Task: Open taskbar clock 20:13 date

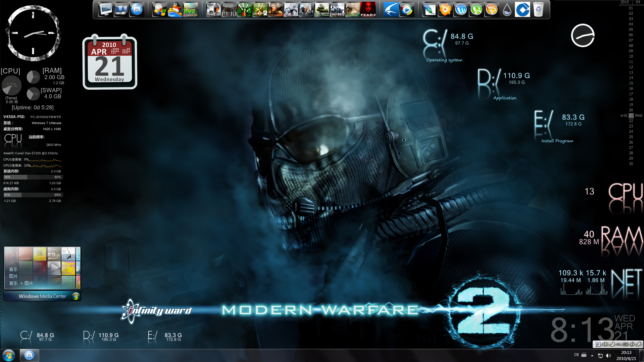Action: (x=626, y=355)
